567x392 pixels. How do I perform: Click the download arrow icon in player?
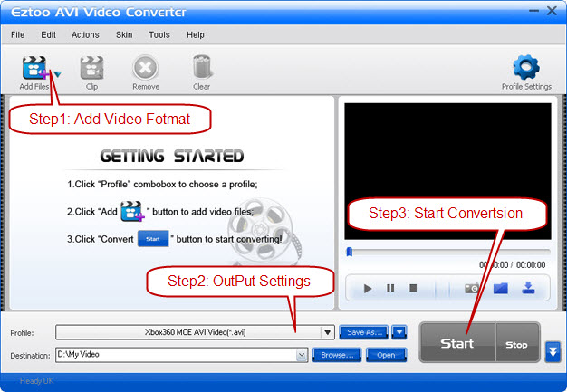click(x=528, y=288)
